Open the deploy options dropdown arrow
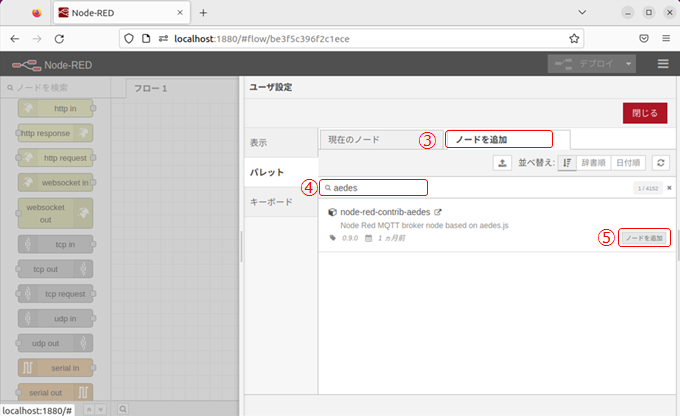 pyautogui.click(x=629, y=64)
